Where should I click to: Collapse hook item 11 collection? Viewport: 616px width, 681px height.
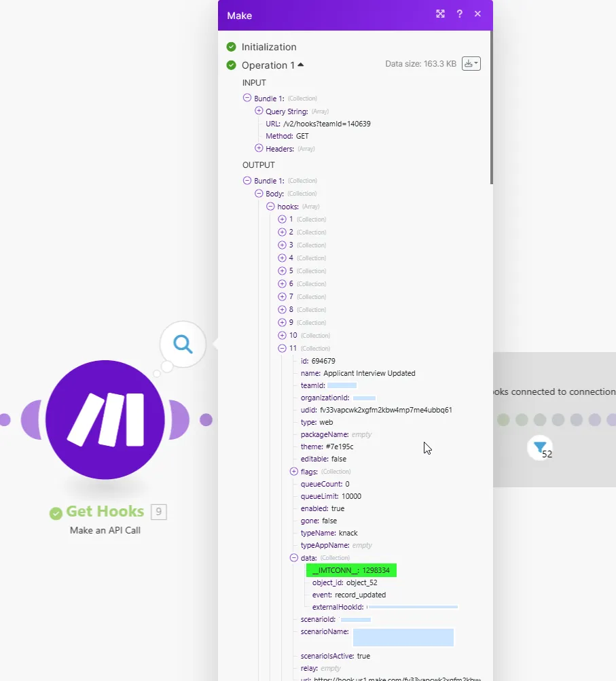click(x=282, y=349)
